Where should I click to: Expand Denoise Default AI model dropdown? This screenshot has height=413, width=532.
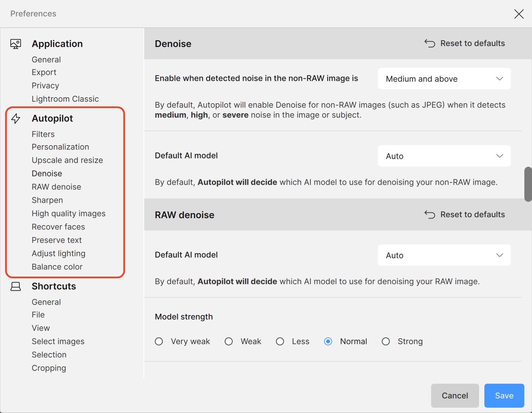444,156
